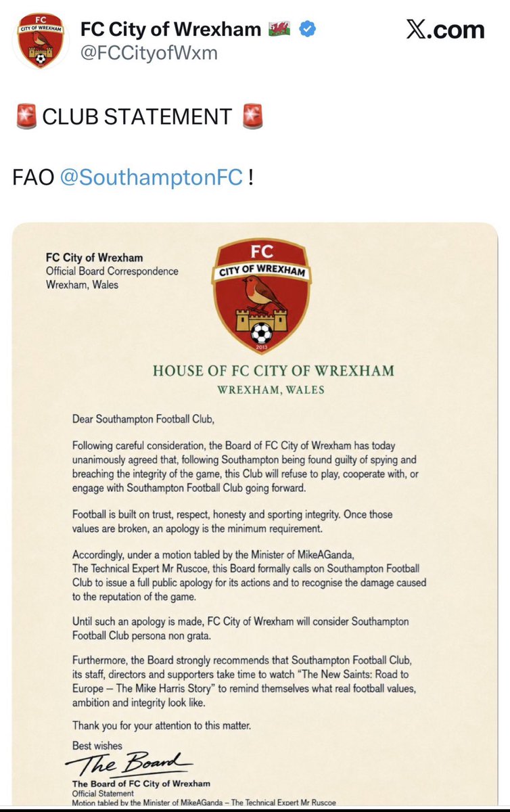The image size is (510, 812).
Task: Click the Official Board Correspondence letterhead text
Action: pyautogui.click(x=112, y=271)
